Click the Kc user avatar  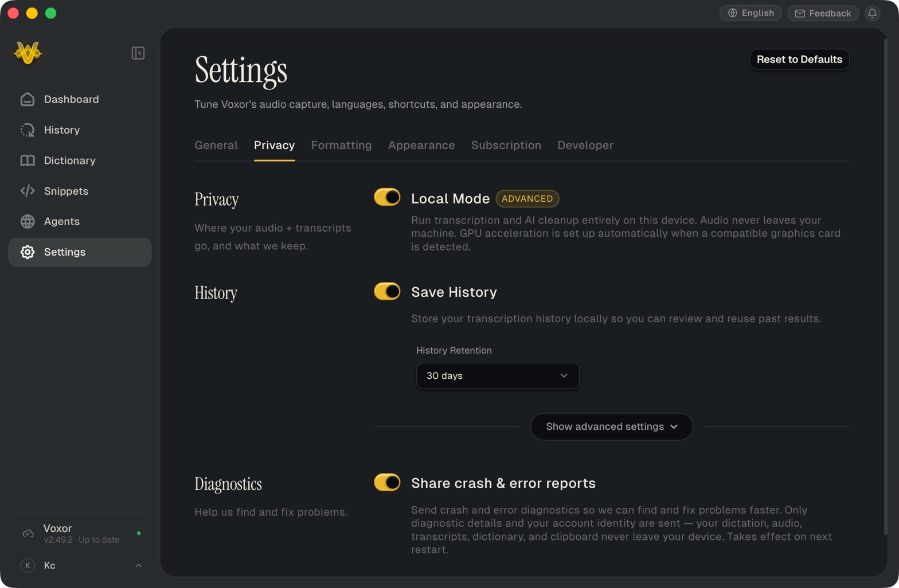28,566
